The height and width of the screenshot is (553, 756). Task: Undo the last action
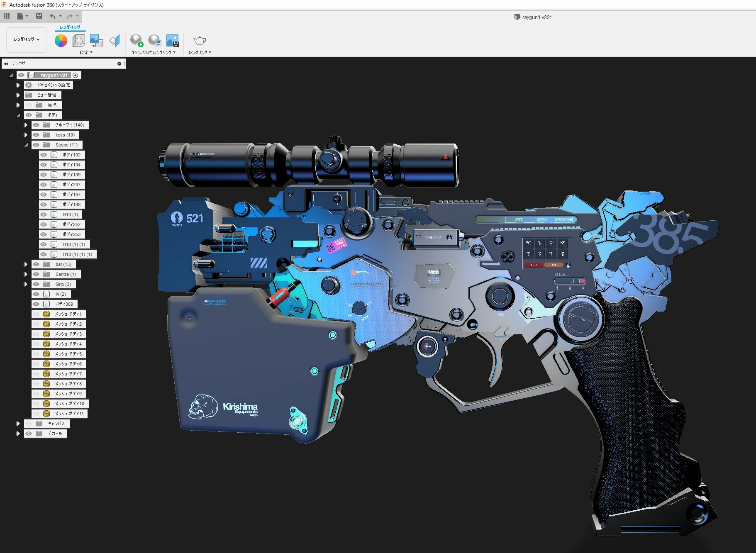pos(52,16)
